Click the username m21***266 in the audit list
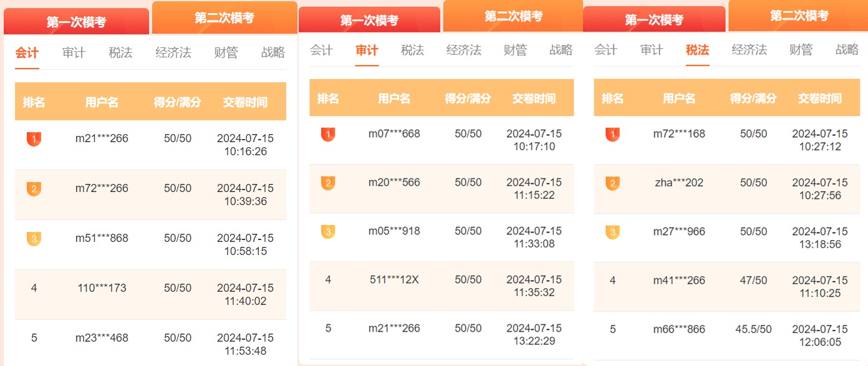 tap(394, 328)
